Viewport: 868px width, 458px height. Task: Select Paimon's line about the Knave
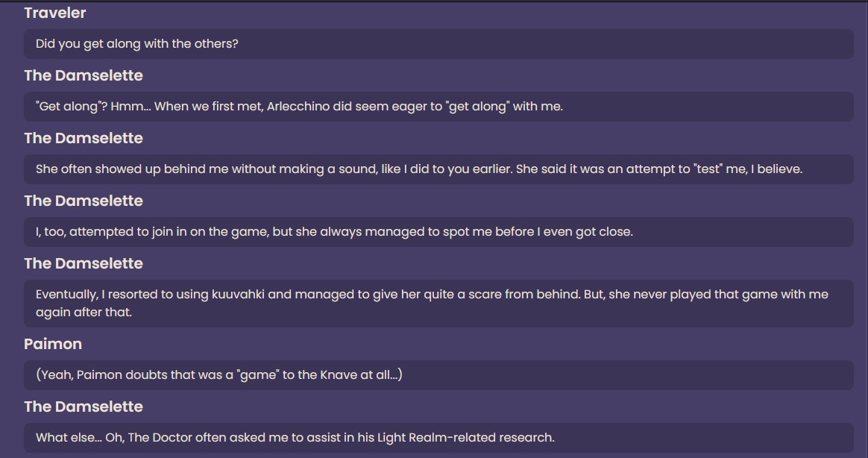pyautogui.click(x=438, y=375)
